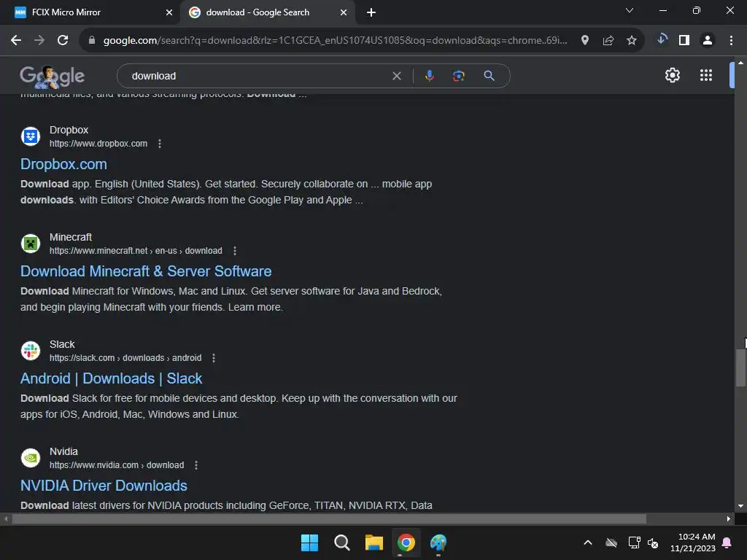Screen dimensions: 747x560
Task: Open File Explorer from taskbar
Action: tap(374, 542)
